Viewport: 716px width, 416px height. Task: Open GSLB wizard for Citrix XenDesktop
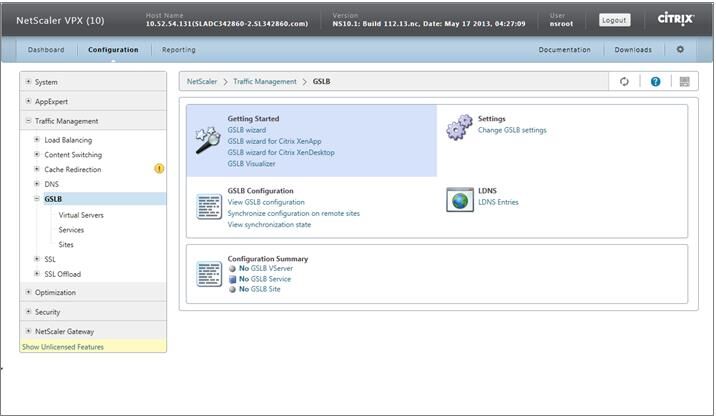pyautogui.click(x=281, y=153)
